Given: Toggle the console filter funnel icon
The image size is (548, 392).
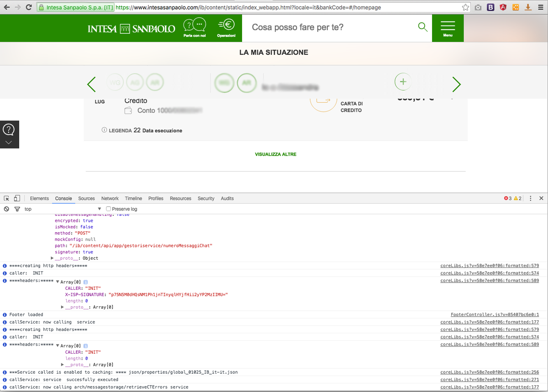Looking at the screenshot, I should tap(17, 209).
